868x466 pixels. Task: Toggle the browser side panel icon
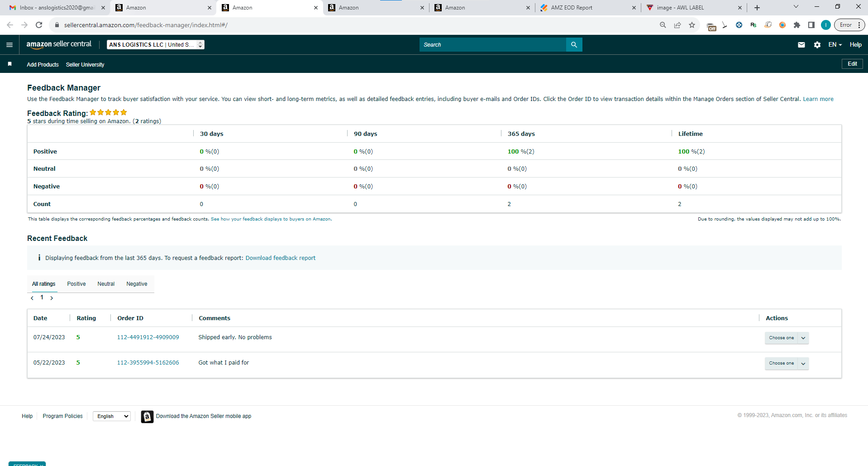(811, 25)
